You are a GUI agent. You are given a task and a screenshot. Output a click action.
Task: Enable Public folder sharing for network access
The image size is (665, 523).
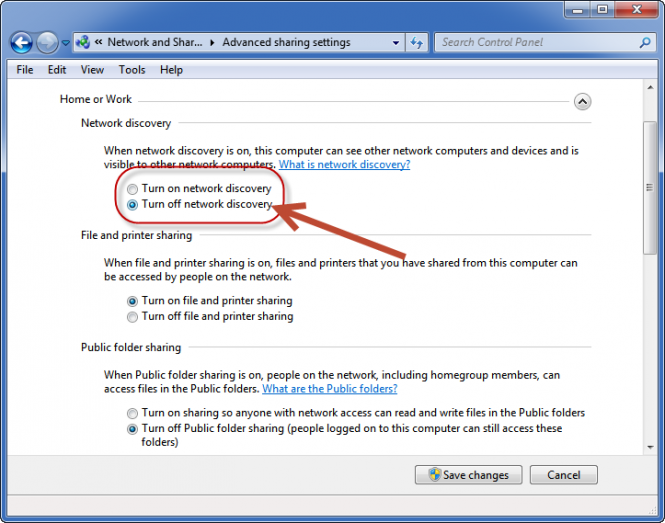tap(132, 413)
